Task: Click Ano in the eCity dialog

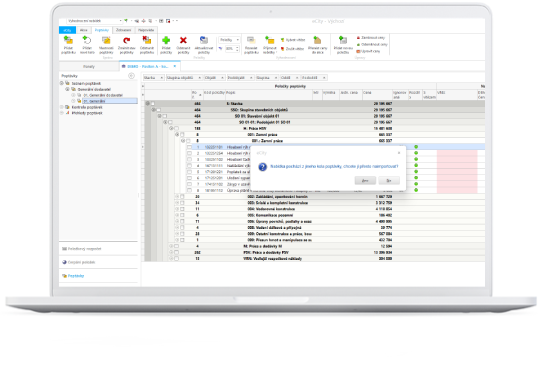Action: [365, 180]
